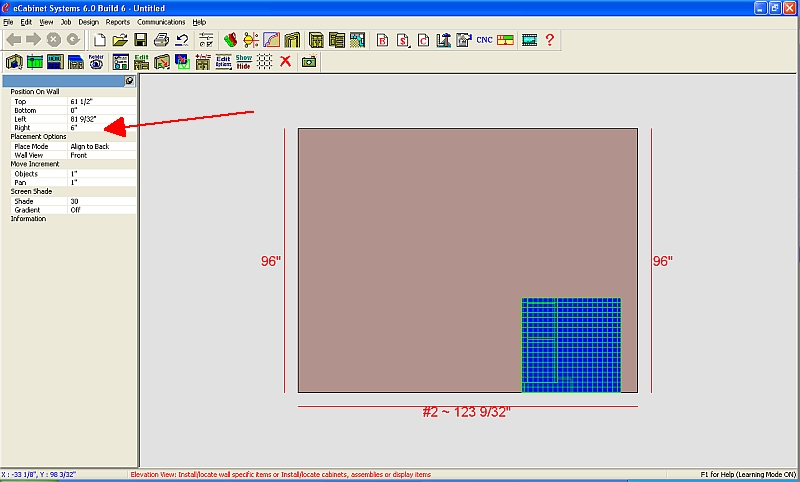Click the camera snapshot icon

point(309,61)
